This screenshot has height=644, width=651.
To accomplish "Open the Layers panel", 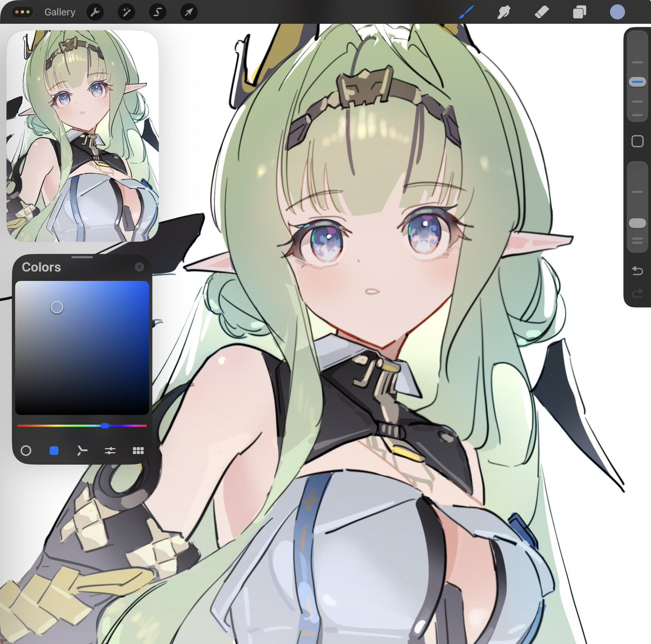I will [x=578, y=12].
